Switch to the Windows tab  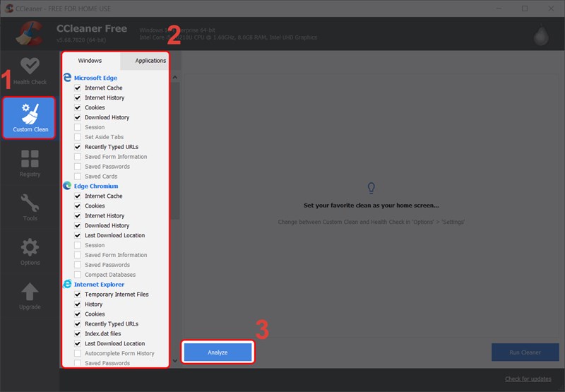tap(90, 61)
